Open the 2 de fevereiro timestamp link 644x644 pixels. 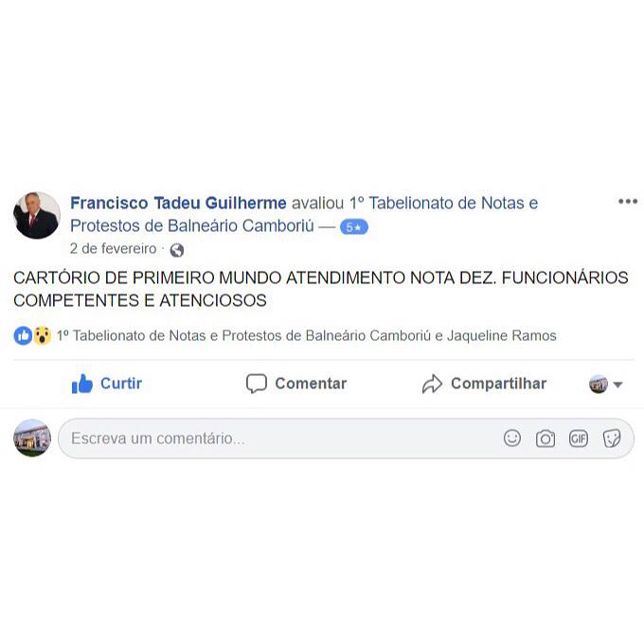coord(113,248)
